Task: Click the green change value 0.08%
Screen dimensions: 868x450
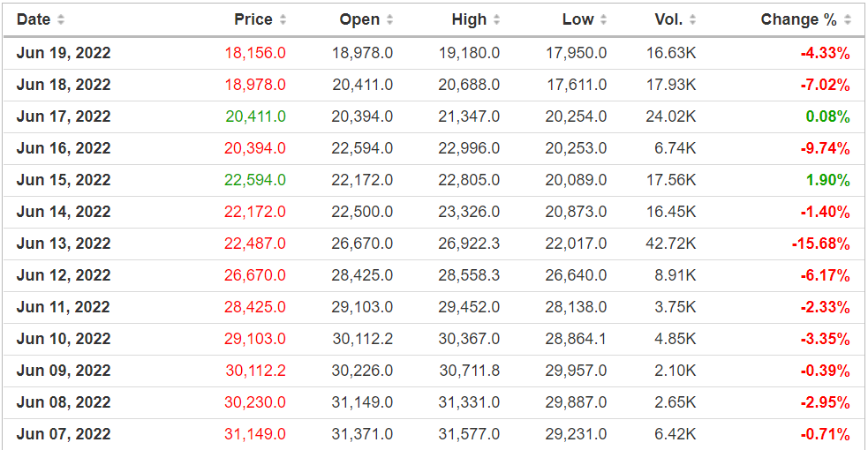Action: pos(828,116)
